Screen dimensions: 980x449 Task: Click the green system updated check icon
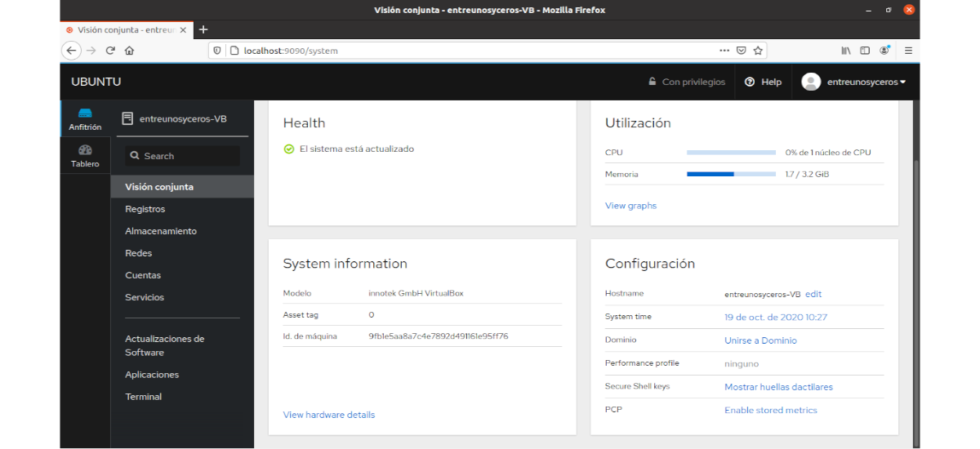pos(288,149)
